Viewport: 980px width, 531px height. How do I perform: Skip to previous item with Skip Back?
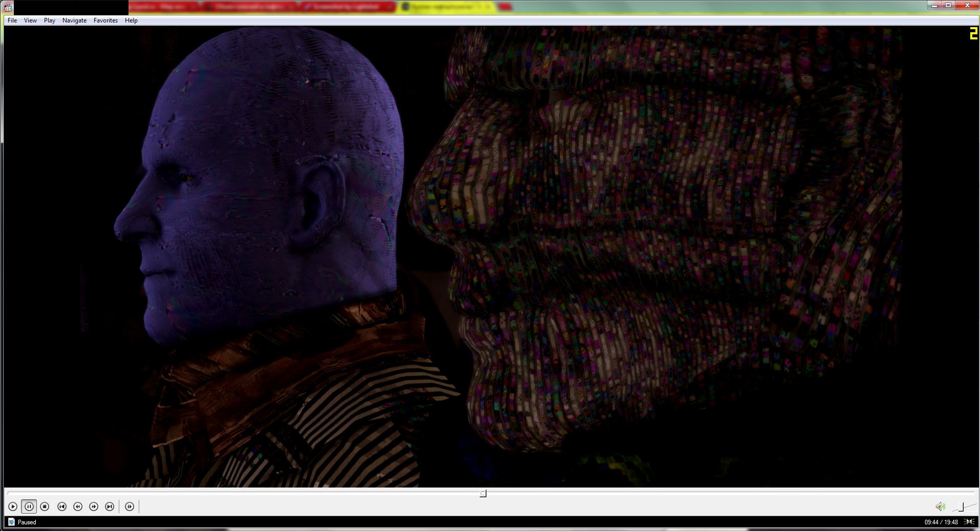62,506
